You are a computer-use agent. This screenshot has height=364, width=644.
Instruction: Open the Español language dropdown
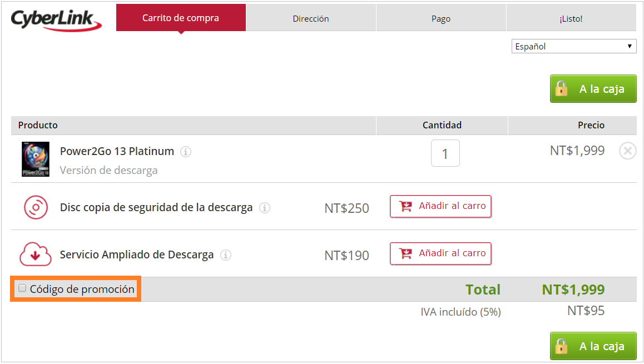pyautogui.click(x=574, y=46)
